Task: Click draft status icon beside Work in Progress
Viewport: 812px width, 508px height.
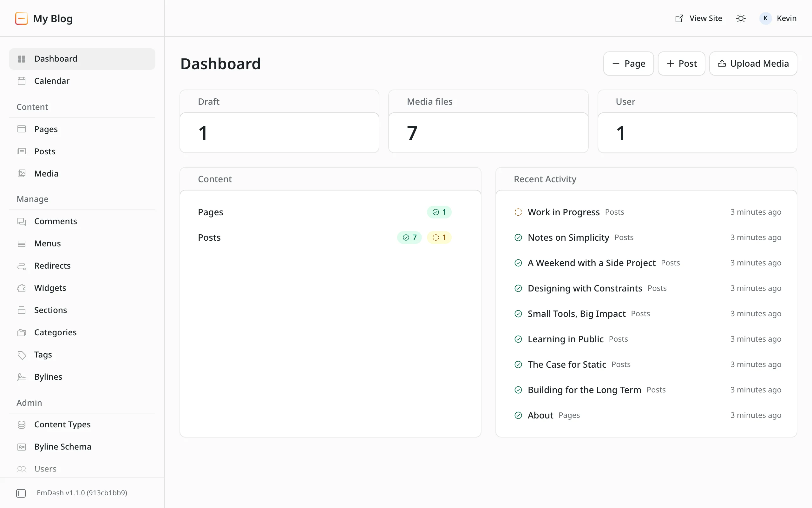Action: [518, 212]
